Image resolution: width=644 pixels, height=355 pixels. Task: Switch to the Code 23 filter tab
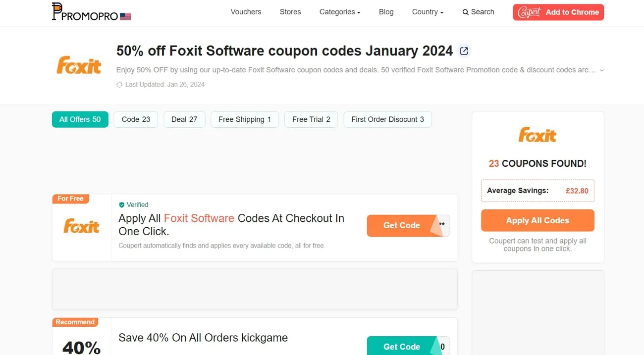[135, 119]
